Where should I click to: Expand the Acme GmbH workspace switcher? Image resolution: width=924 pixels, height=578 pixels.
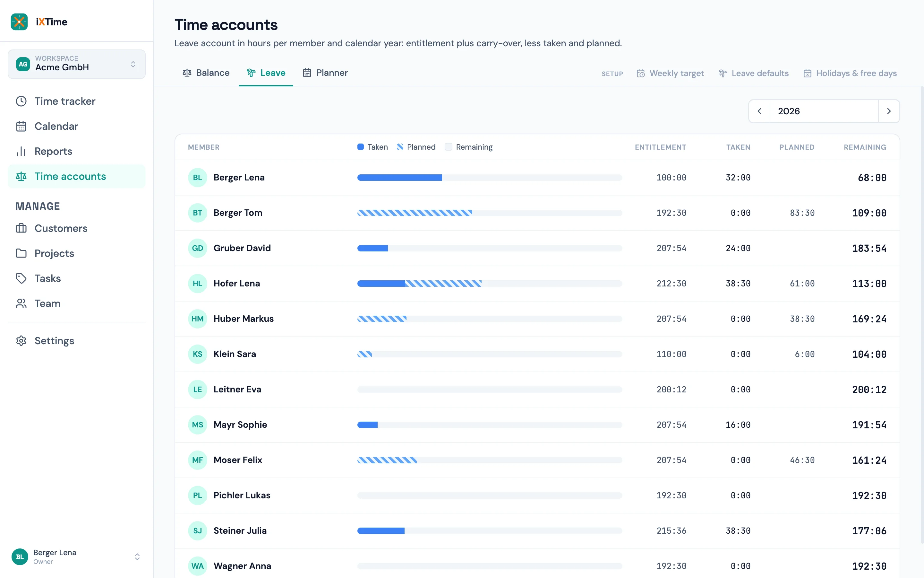tap(76, 64)
